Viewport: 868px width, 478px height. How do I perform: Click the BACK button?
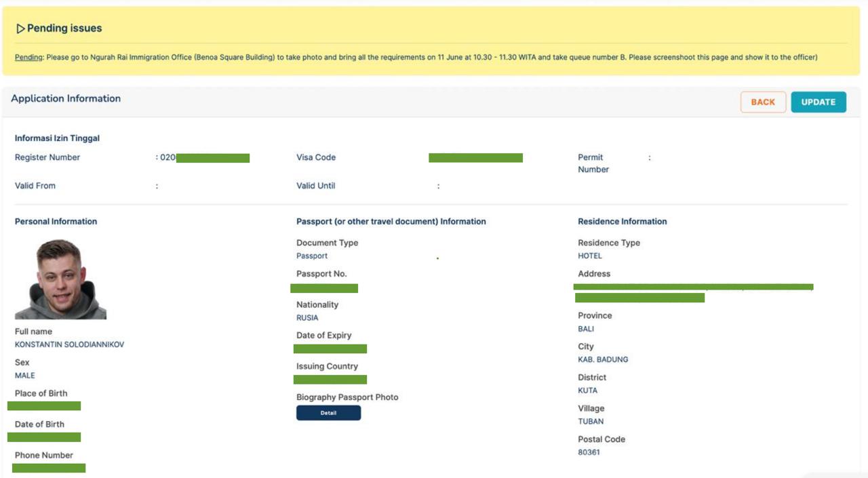[763, 102]
